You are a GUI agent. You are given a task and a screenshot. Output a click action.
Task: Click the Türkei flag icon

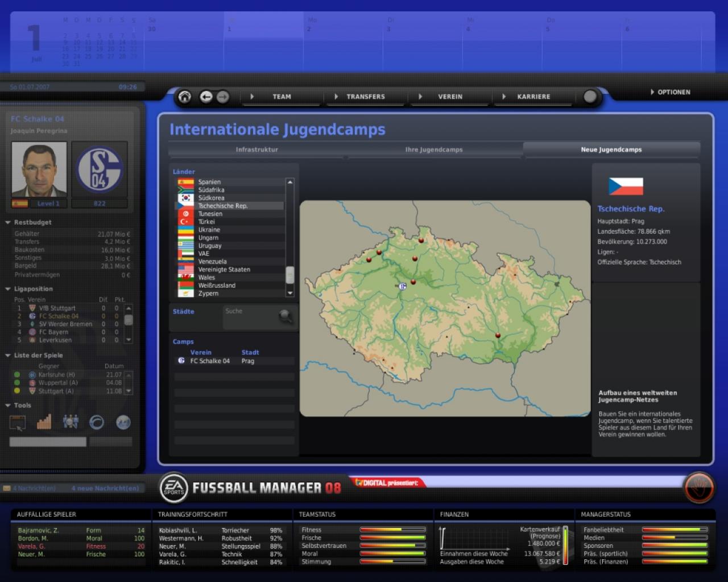pyautogui.click(x=185, y=222)
